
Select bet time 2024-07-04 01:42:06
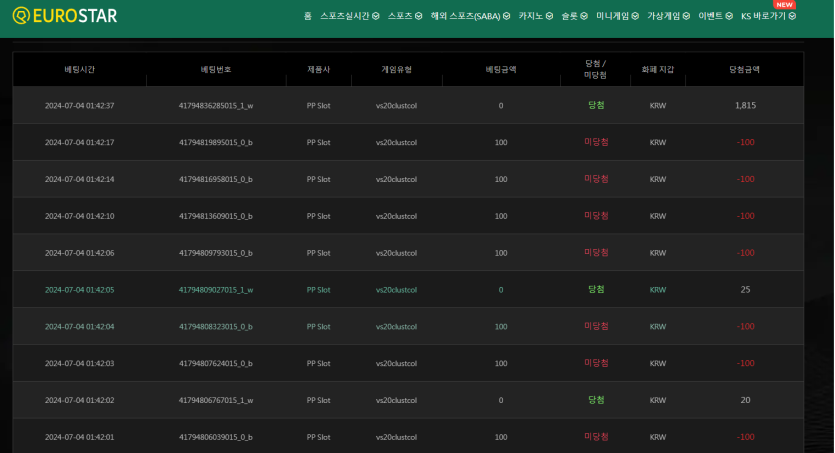[x=79, y=253]
